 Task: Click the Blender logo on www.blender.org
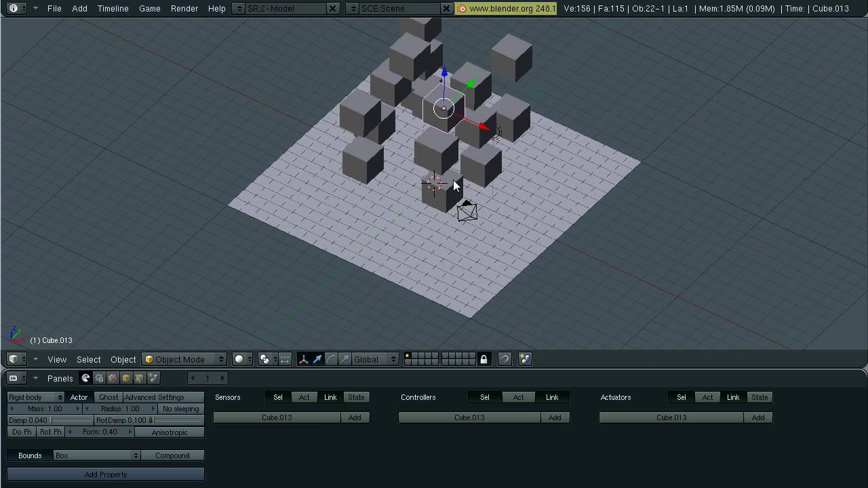click(x=462, y=9)
